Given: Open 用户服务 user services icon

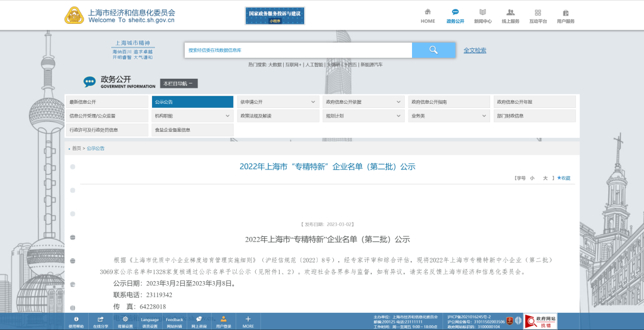Looking at the screenshot, I should [565, 13].
